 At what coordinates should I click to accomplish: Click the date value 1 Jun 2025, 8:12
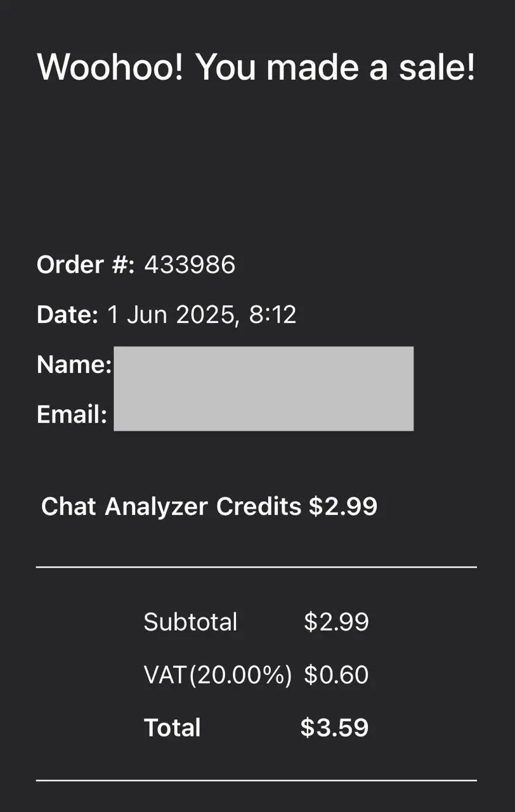point(202,315)
